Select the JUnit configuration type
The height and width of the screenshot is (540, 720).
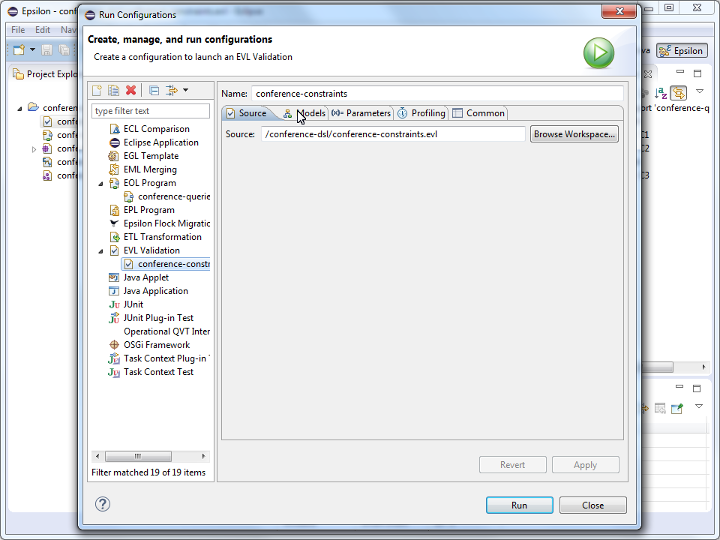pyautogui.click(x=133, y=304)
